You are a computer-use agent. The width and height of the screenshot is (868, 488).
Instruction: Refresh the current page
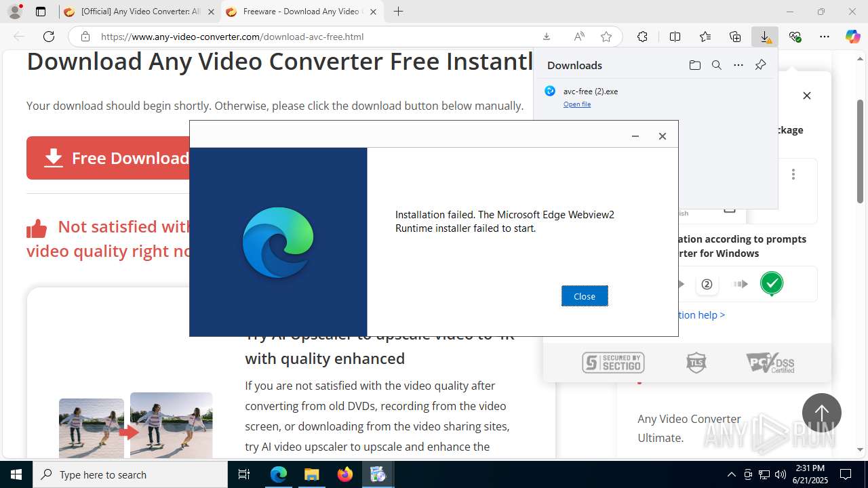49,37
